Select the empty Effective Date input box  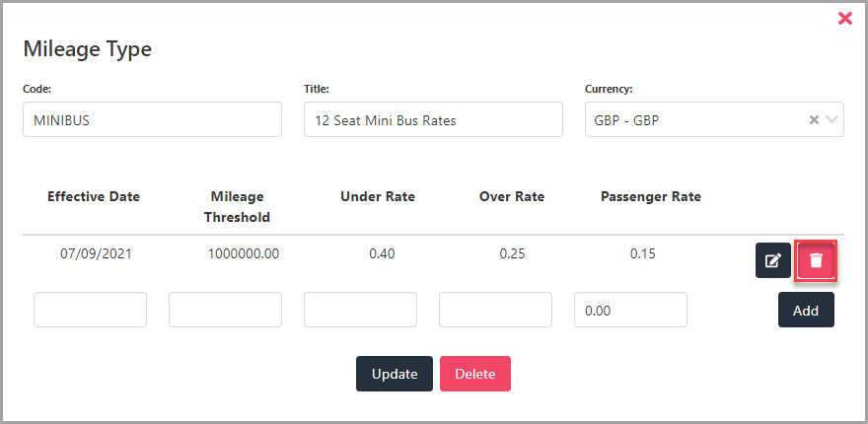90,310
